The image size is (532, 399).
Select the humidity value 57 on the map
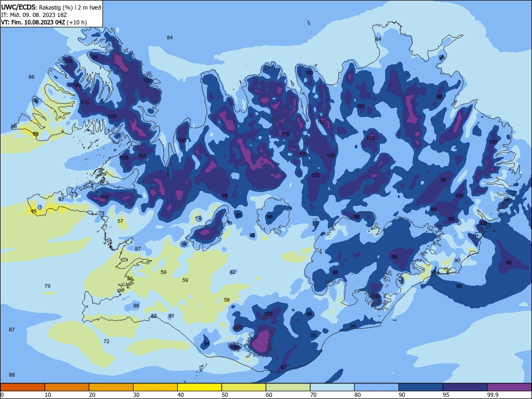120,221
